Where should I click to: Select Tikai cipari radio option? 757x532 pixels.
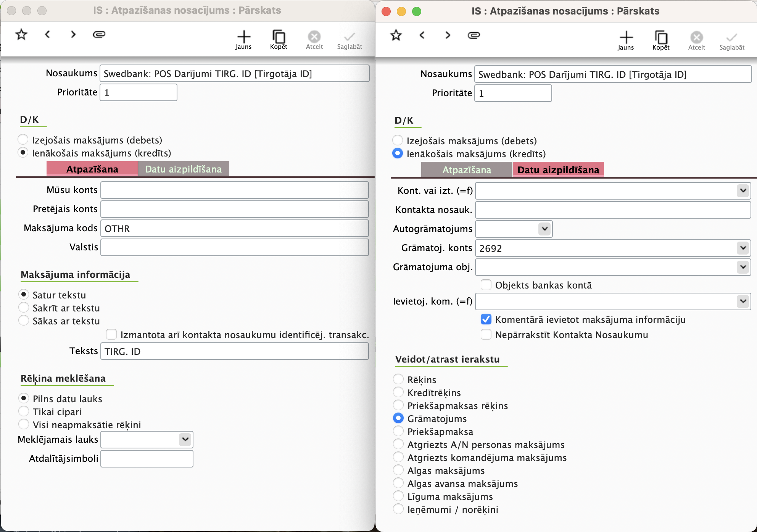(x=24, y=411)
